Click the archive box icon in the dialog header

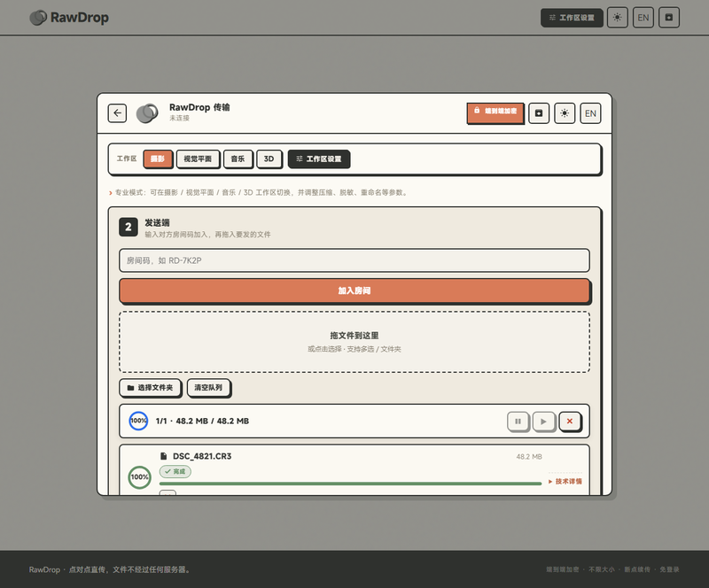(x=539, y=113)
